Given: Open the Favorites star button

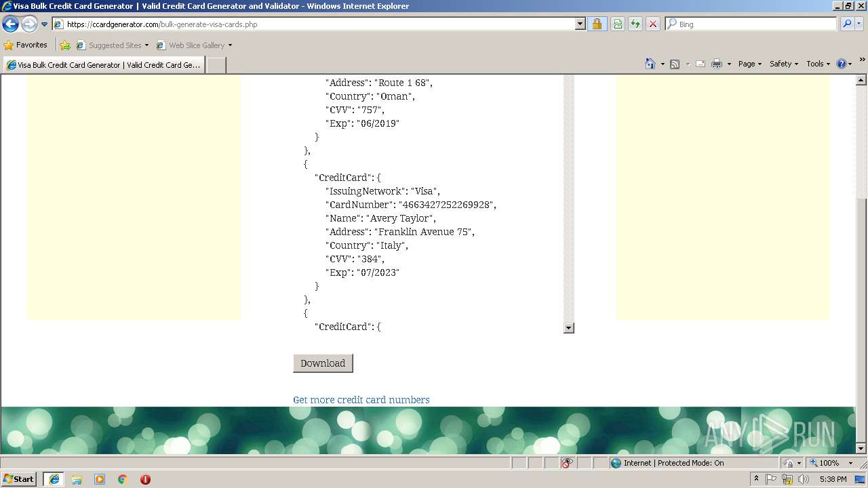Looking at the screenshot, I should (x=26, y=45).
